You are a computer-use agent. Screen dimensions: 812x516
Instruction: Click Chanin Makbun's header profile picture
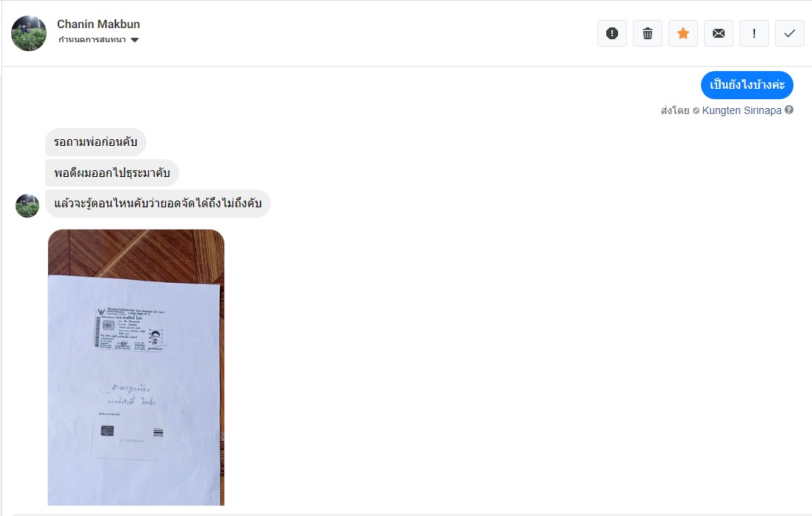28,33
